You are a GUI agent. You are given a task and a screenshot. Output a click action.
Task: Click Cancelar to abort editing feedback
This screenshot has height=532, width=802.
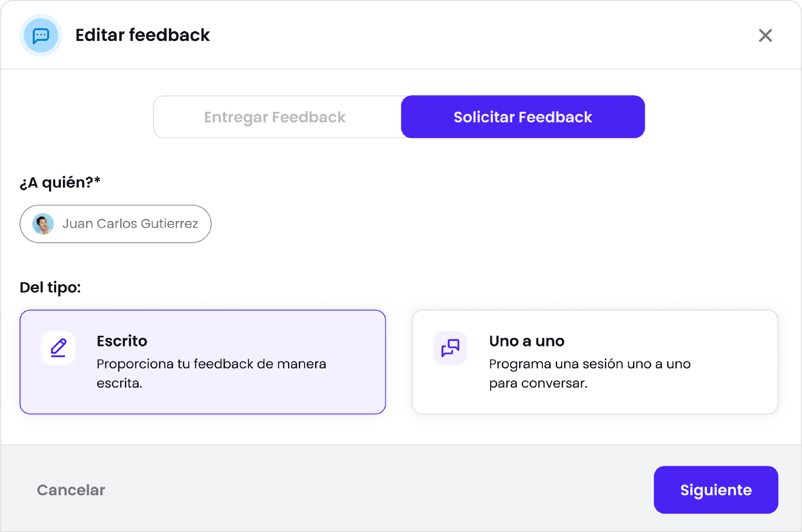tap(71, 490)
